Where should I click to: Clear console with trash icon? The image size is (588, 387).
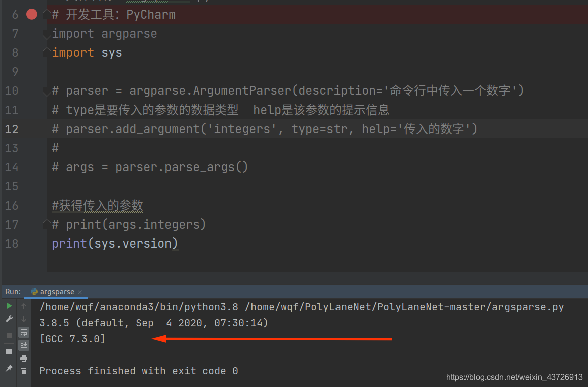pyautogui.click(x=24, y=371)
